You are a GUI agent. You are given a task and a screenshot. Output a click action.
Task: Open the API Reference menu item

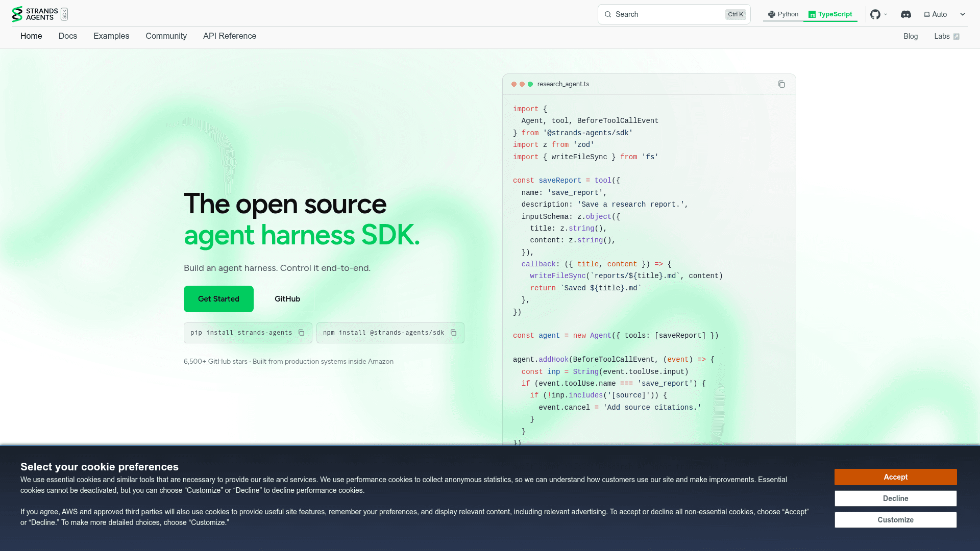(x=230, y=36)
